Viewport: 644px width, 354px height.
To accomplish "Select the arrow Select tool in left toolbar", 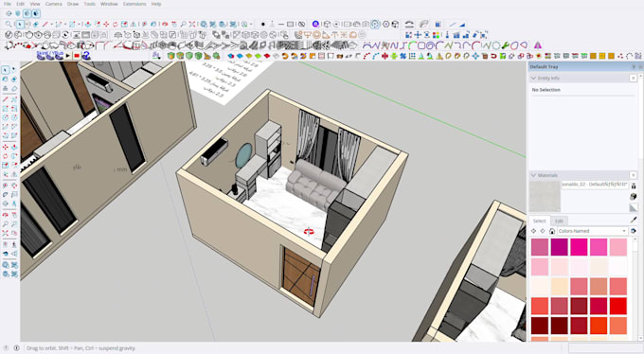I will pyautogui.click(x=6, y=70).
